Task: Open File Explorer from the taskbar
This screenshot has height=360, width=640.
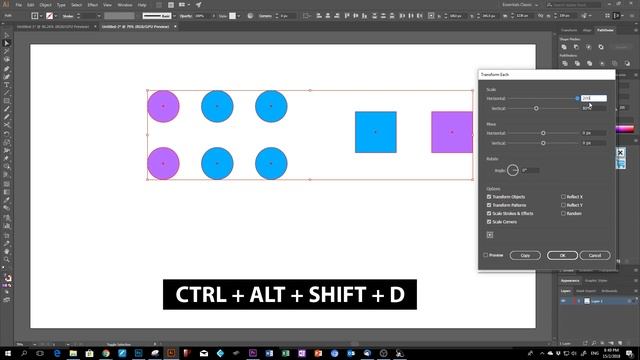Action: pos(73,353)
